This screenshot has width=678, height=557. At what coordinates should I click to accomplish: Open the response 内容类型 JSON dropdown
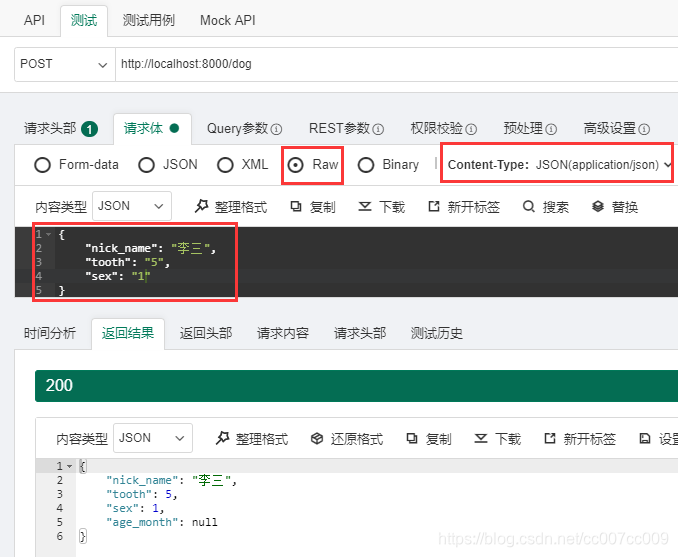click(152, 438)
